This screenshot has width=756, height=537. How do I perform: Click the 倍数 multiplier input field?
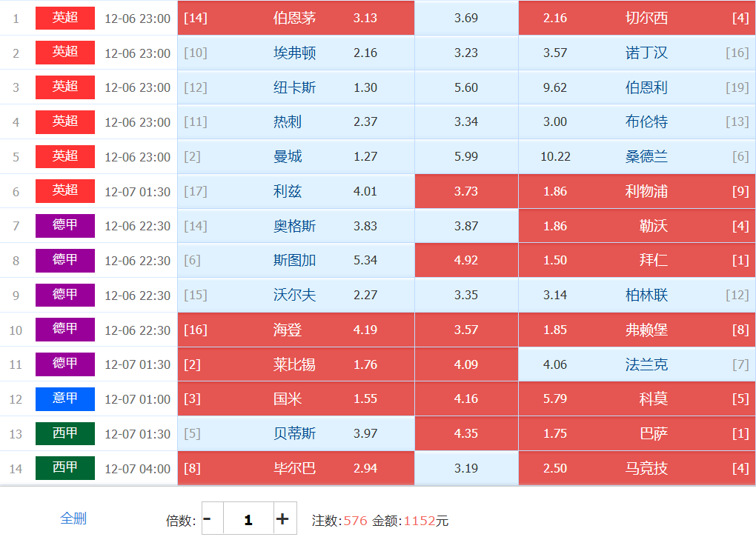pos(248,519)
